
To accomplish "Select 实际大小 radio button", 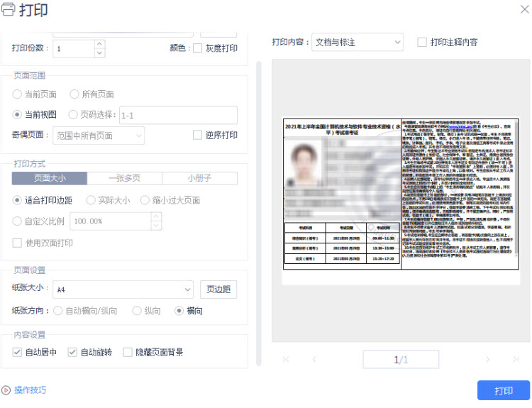I will click(x=91, y=200).
